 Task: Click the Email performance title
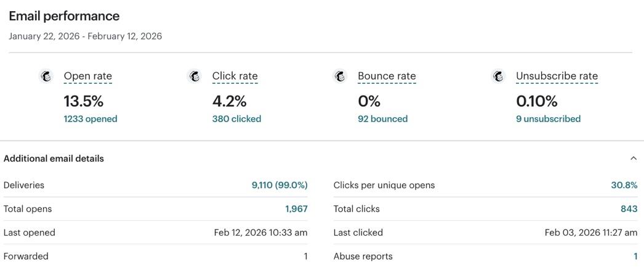tap(64, 16)
